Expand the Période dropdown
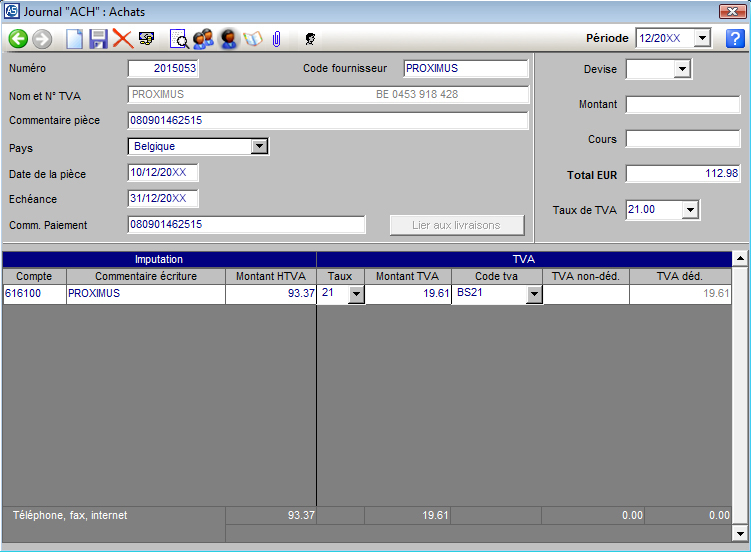 click(701, 38)
